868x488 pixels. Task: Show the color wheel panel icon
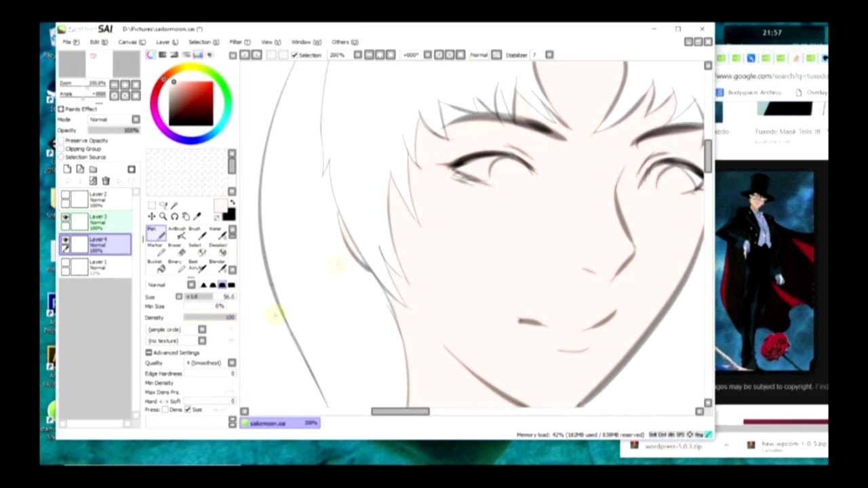(x=151, y=55)
